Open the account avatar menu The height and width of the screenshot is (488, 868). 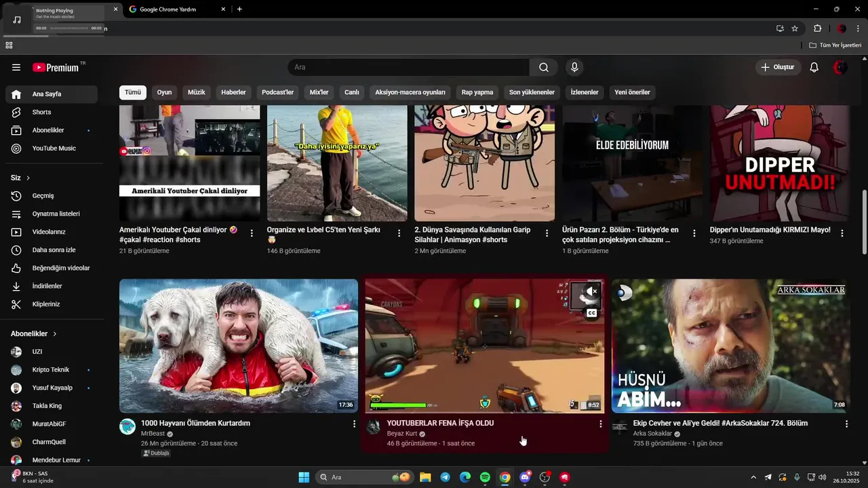click(x=840, y=67)
